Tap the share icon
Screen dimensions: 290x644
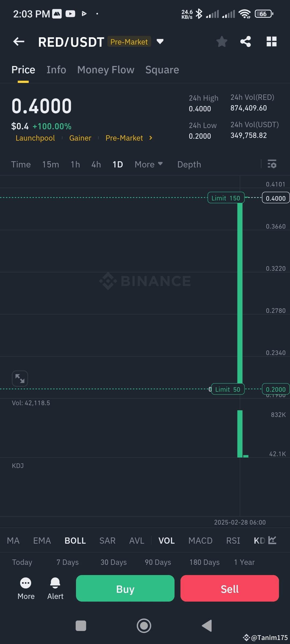245,42
